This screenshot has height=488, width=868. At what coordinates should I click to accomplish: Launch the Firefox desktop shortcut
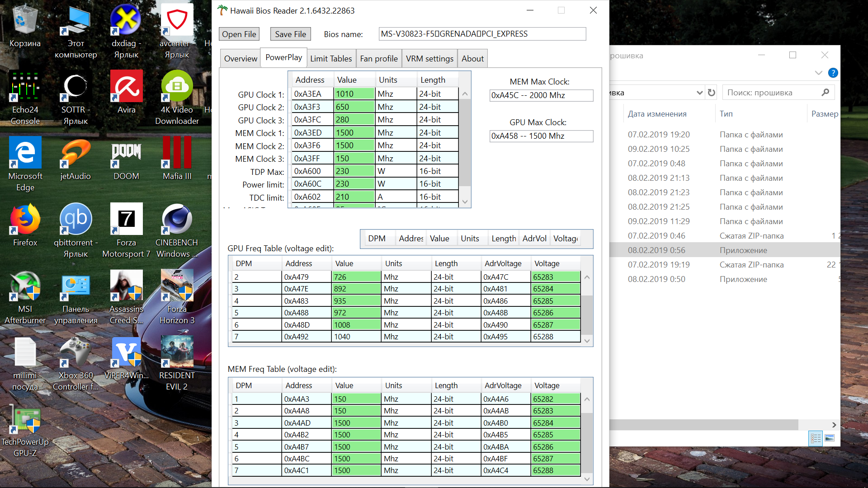tap(25, 220)
